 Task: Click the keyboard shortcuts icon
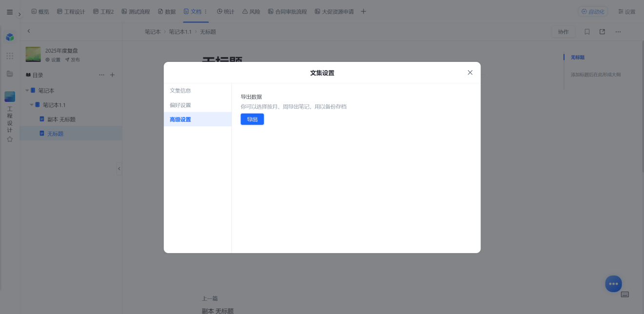tap(625, 294)
